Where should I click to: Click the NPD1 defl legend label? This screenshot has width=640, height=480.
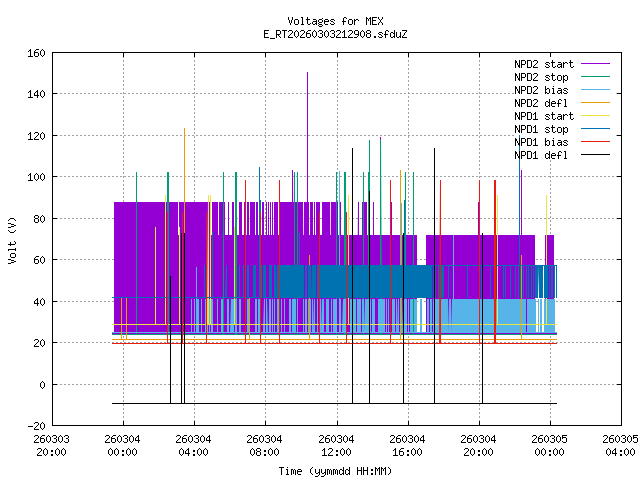click(541, 155)
